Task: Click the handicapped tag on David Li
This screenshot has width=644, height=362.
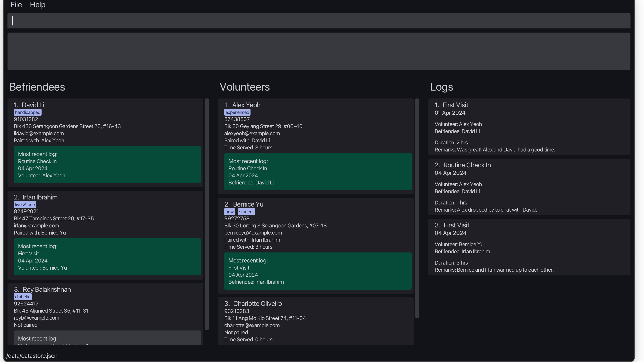Action: (28, 112)
